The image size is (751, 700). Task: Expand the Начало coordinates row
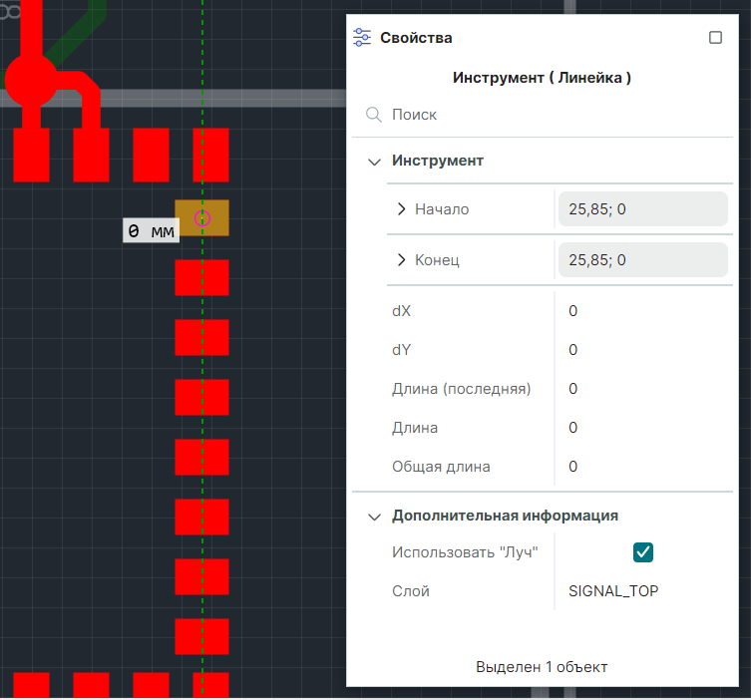pos(402,209)
